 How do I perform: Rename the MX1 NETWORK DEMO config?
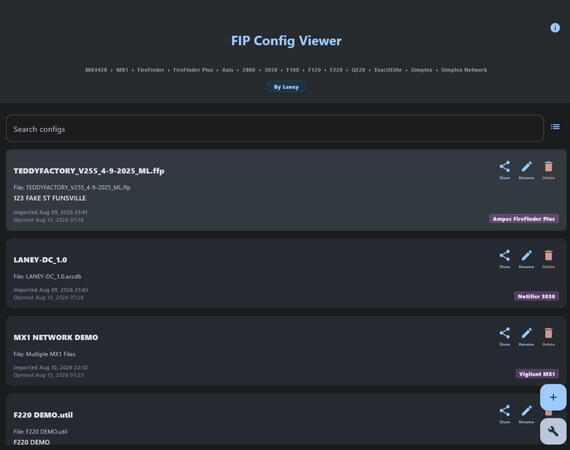tap(526, 337)
